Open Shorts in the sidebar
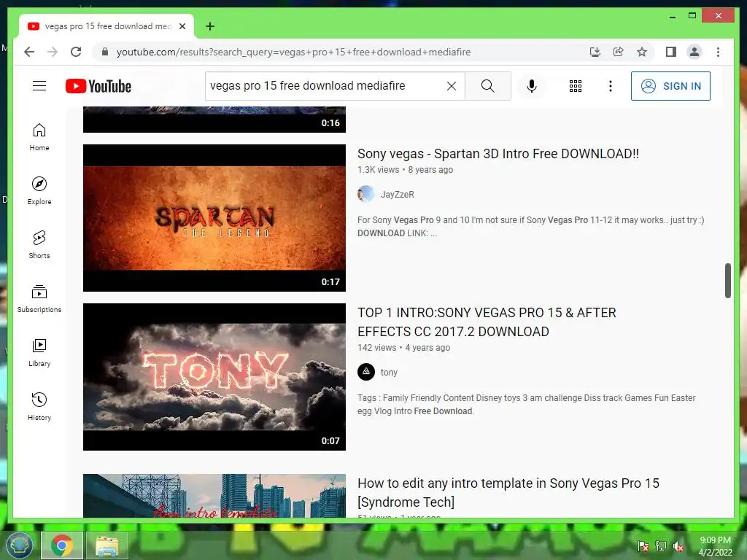Viewport: 747px width, 560px height. point(39,245)
